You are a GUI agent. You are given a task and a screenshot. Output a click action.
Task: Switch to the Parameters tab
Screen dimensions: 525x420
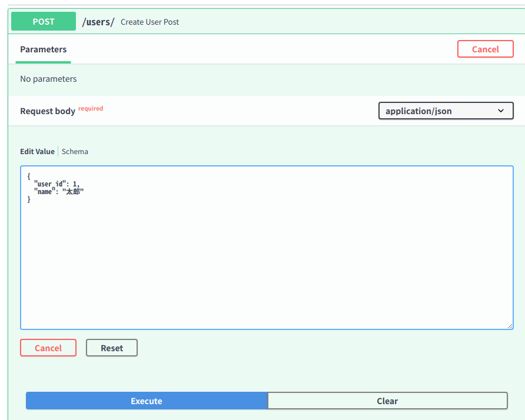43,49
